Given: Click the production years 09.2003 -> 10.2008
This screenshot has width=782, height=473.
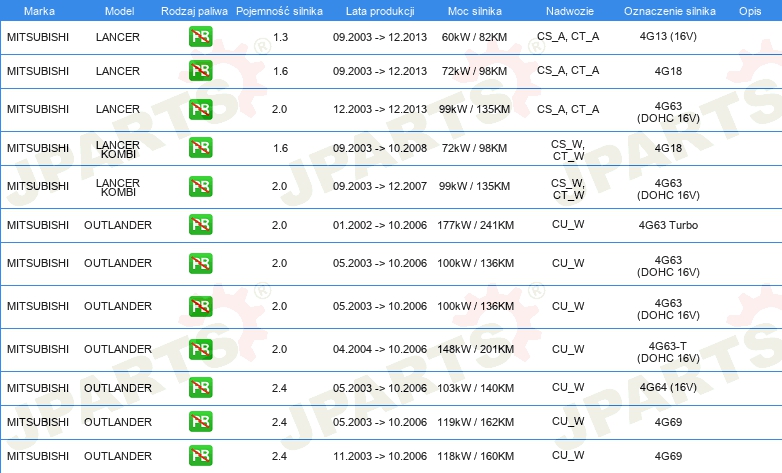Looking at the screenshot, I should pyautogui.click(x=380, y=148).
